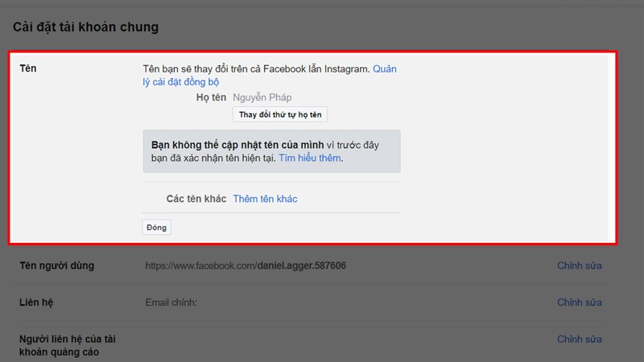This screenshot has height=362, width=644.
Task: Edit Tên người dùng via Chỉnh sửa
Action: [579, 265]
